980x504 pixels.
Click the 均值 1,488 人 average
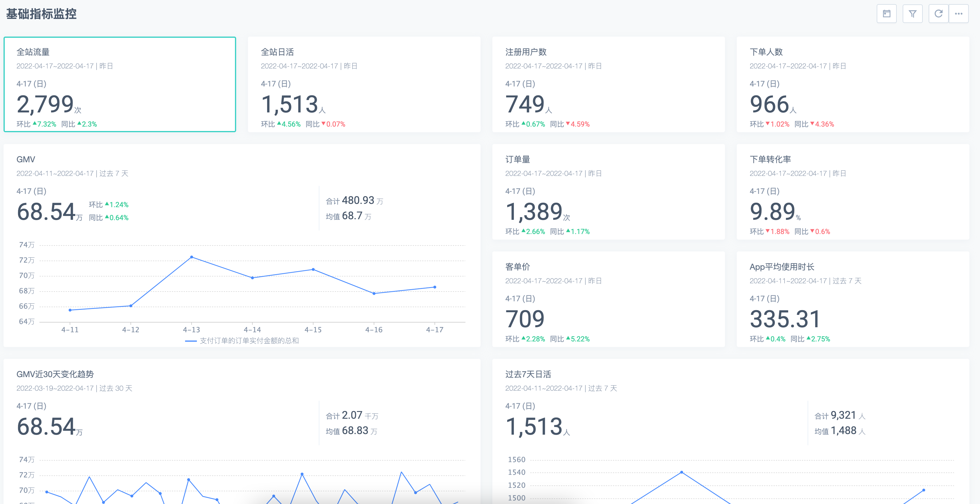(x=840, y=431)
